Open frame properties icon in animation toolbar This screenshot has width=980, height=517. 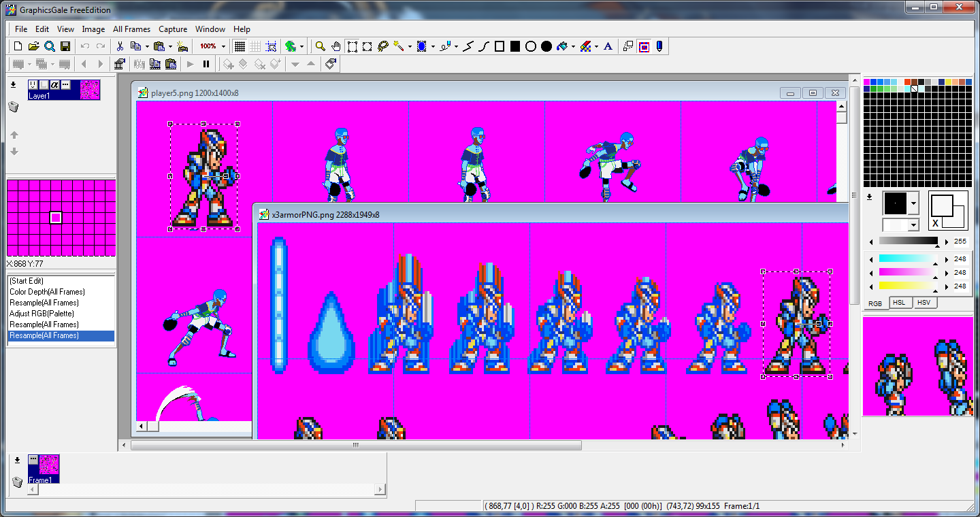(120, 64)
